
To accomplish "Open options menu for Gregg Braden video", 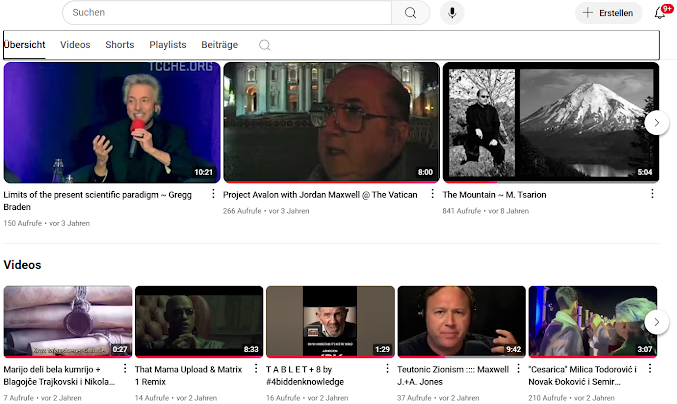I will [213, 194].
